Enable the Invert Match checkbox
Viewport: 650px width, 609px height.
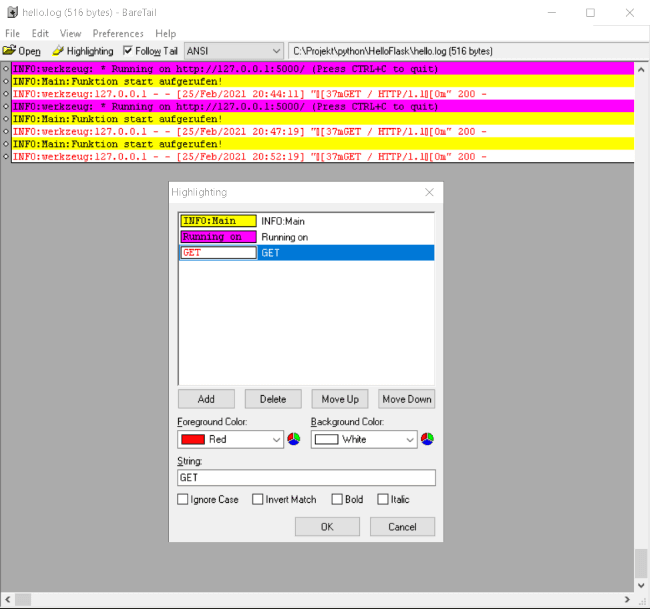(x=258, y=499)
